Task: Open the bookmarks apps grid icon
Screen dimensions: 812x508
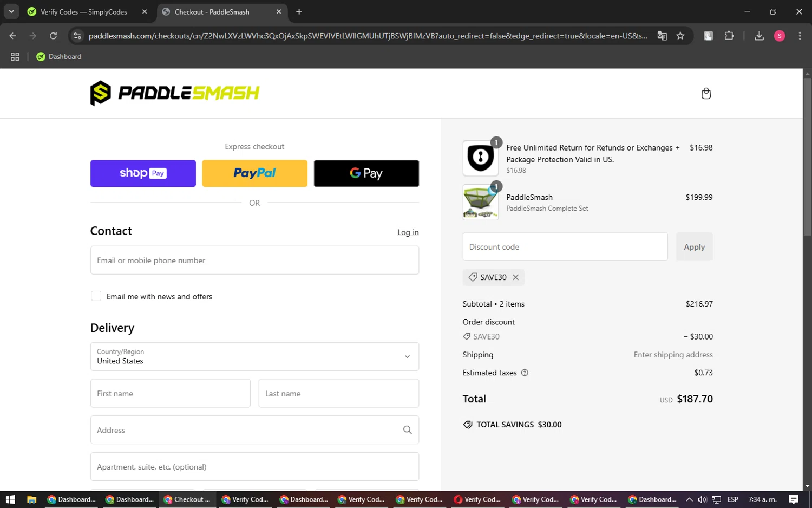Action: coord(15,56)
